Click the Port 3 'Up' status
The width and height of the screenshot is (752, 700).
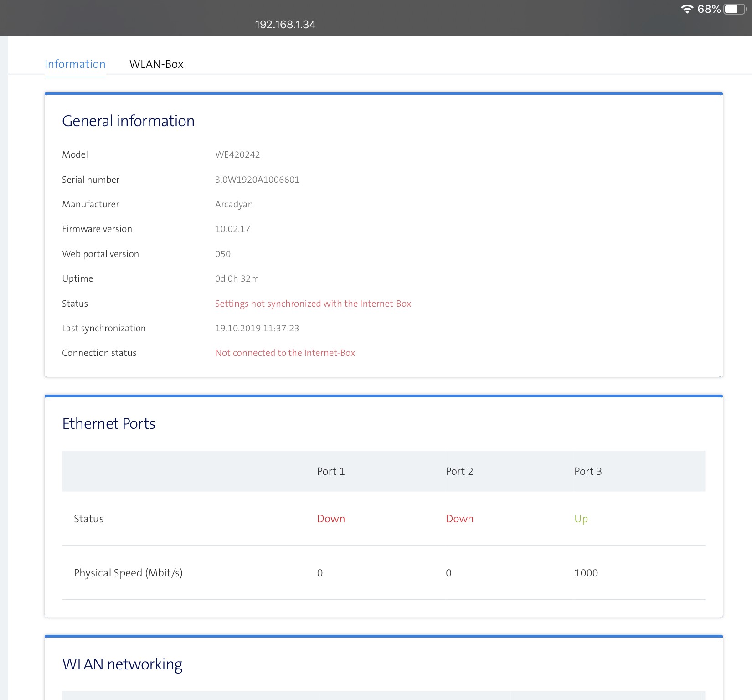(581, 519)
